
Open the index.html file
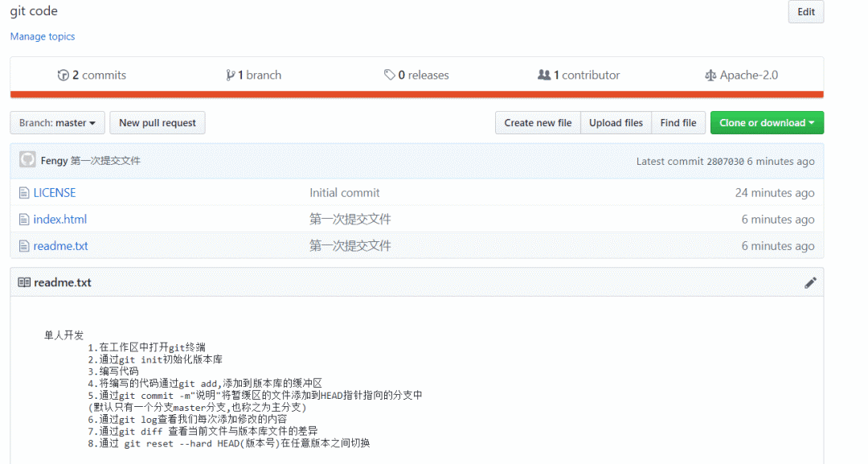59,220
